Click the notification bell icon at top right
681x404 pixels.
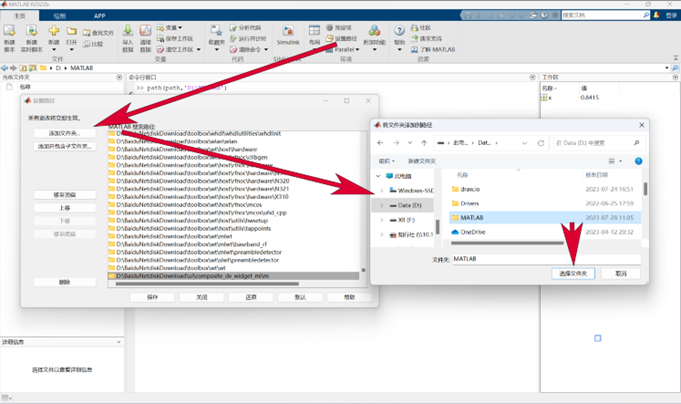click(x=657, y=15)
